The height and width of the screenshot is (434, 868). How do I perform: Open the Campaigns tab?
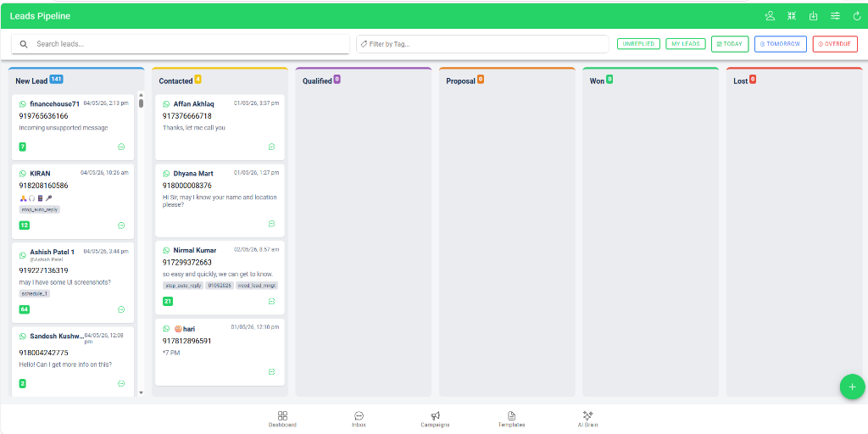click(435, 419)
